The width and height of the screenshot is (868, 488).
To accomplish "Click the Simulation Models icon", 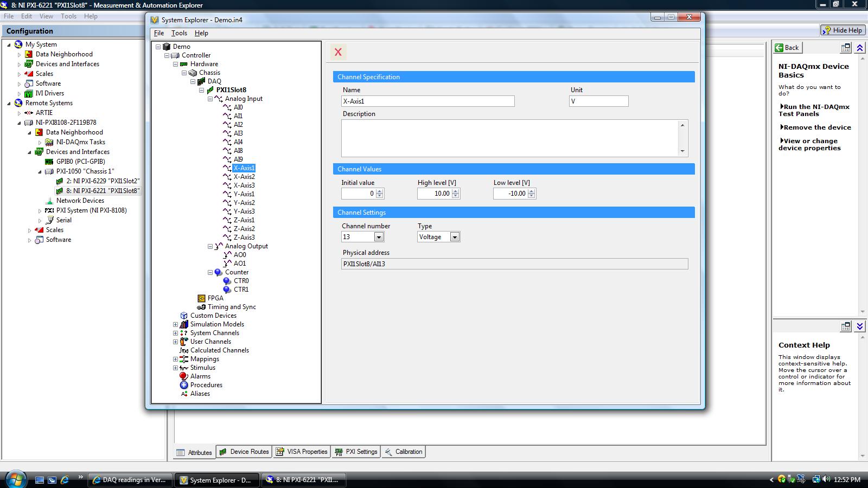I will coord(184,324).
